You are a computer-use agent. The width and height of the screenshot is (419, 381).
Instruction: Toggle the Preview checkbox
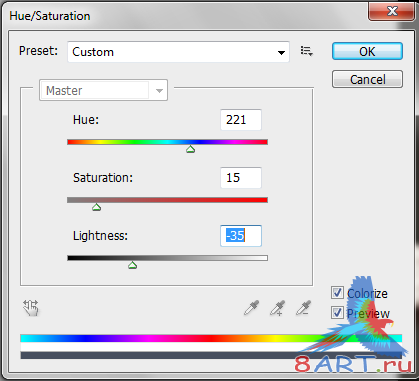pyautogui.click(x=337, y=313)
